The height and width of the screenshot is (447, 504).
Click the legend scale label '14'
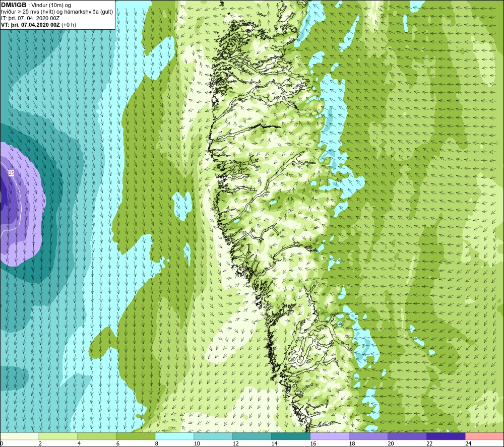274,443
